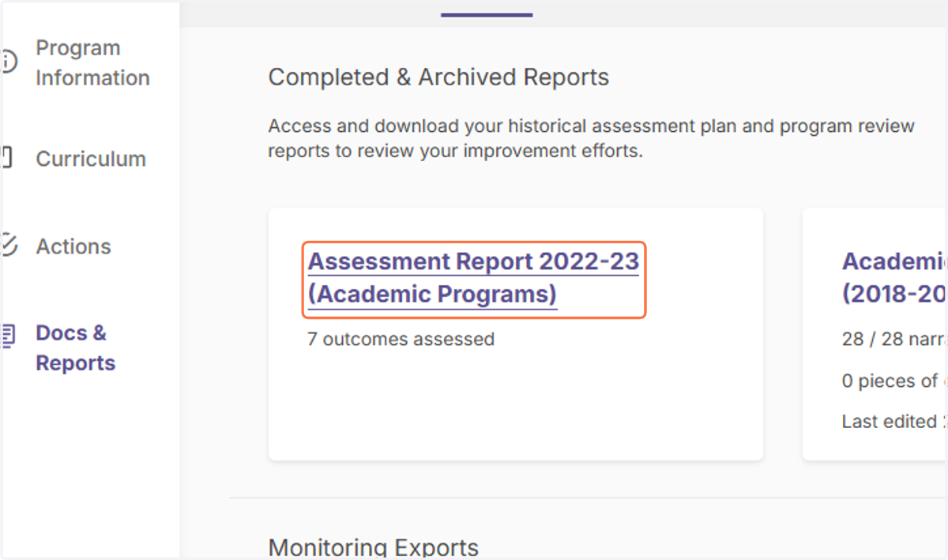The width and height of the screenshot is (948, 560).
Task: Open the partially visible Academic 2018 report link
Action: 894,278
